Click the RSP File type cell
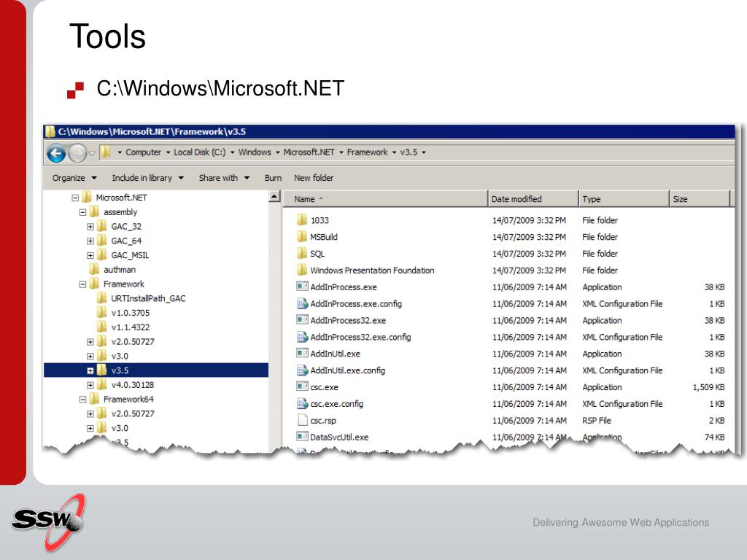This screenshot has height=560, width=747. pyautogui.click(x=597, y=421)
